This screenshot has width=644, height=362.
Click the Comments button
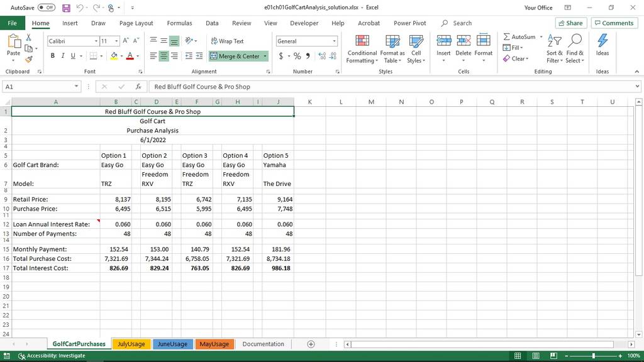click(x=614, y=23)
